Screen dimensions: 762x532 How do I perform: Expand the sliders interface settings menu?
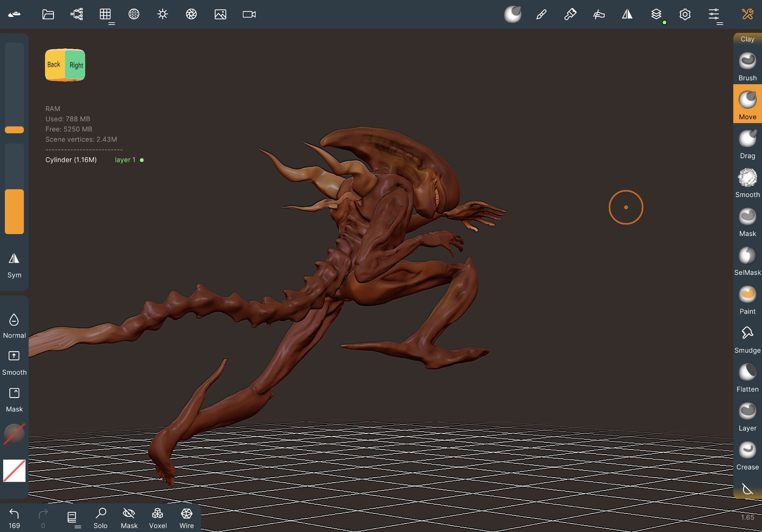point(714,15)
